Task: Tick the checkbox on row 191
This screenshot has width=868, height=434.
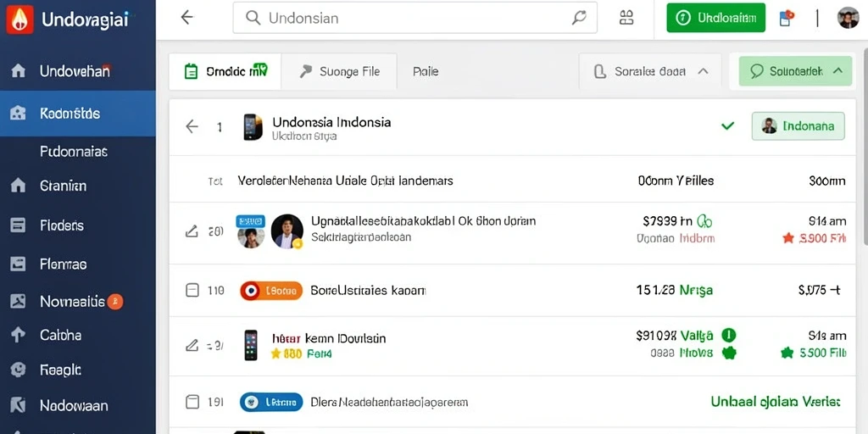Action: point(192,402)
